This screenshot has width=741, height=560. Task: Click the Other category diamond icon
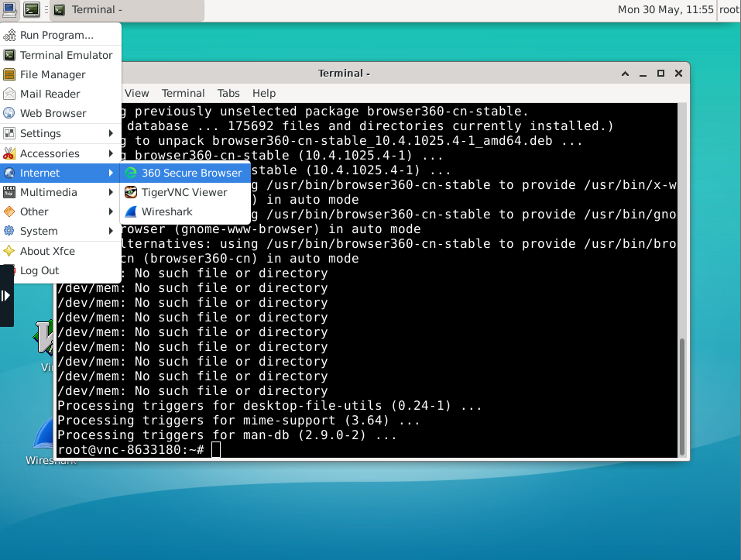point(9,211)
